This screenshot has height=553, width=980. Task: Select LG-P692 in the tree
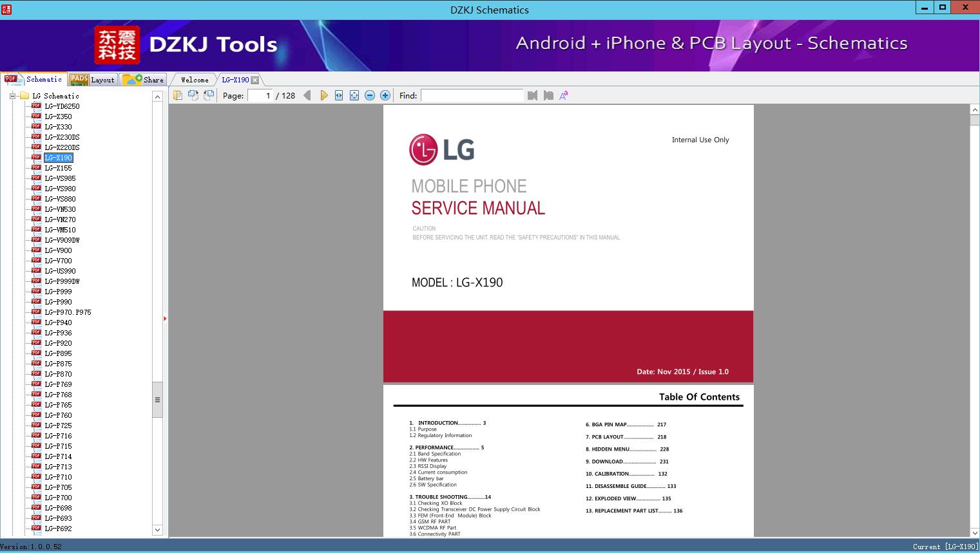coord(58,529)
